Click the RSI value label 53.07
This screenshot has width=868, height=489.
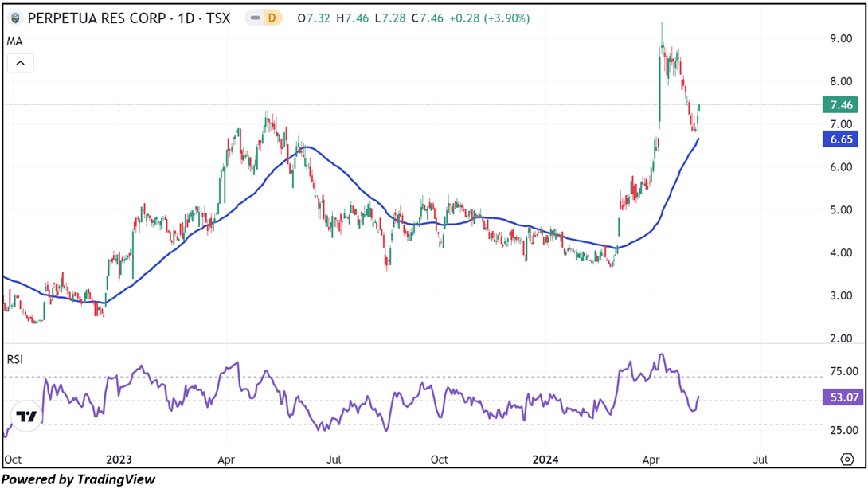click(843, 397)
